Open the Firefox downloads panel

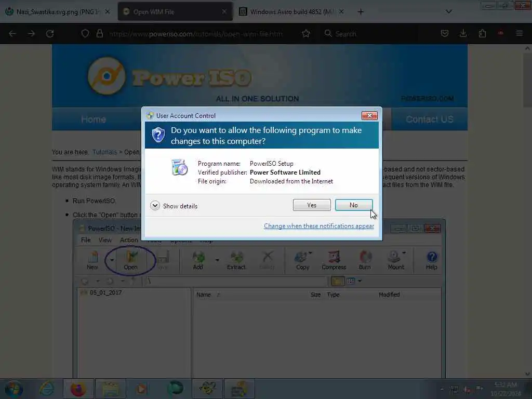click(x=463, y=33)
